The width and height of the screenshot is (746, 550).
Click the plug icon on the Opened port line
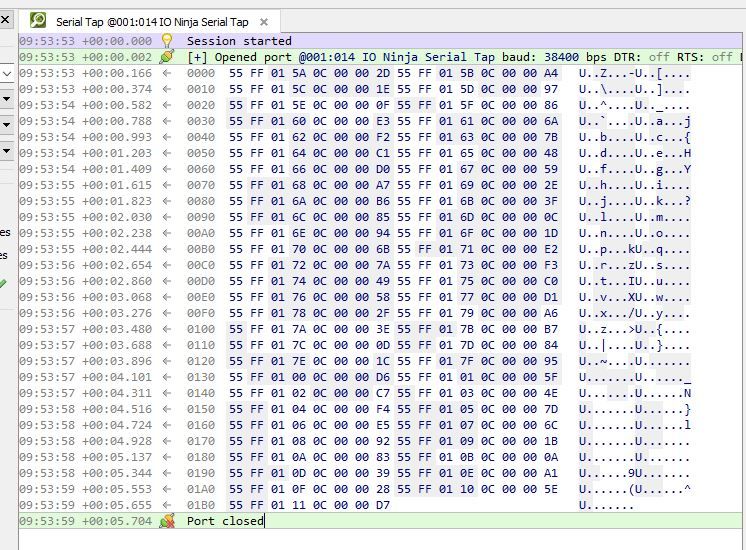[x=167, y=57]
